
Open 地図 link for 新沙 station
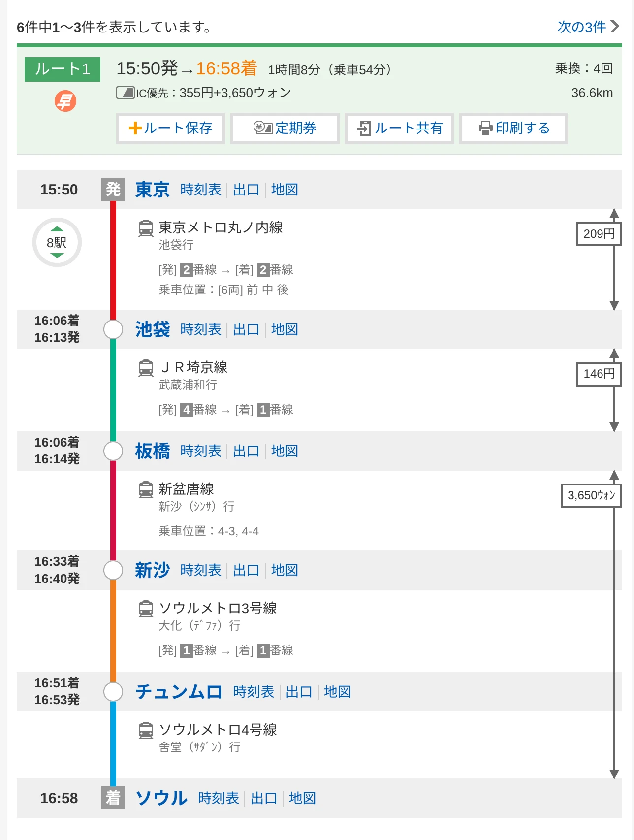tap(285, 570)
